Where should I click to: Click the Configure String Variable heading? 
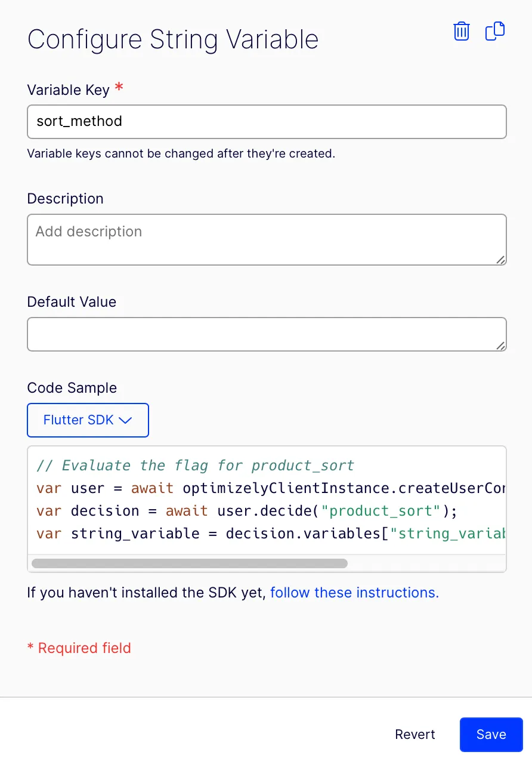tap(173, 40)
